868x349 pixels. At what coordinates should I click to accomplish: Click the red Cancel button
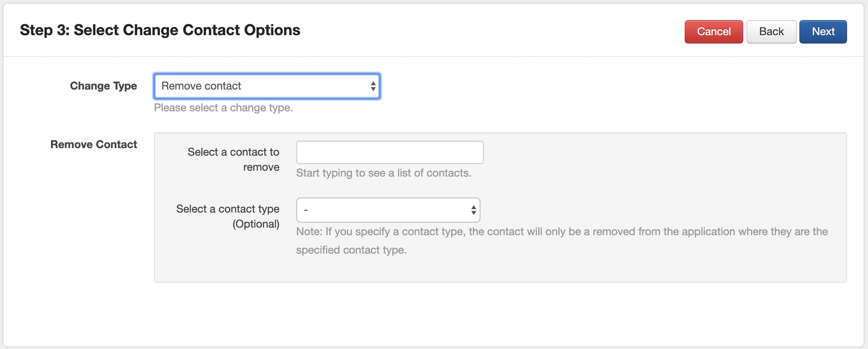point(714,32)
